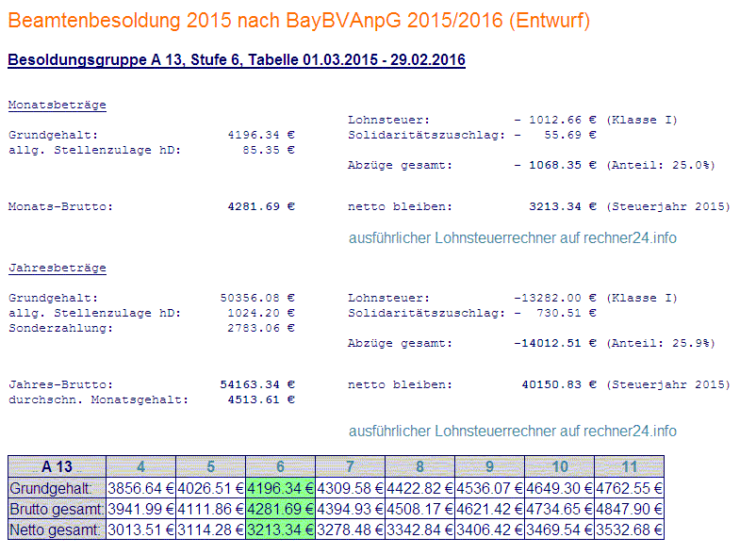Image resolution: width=756 pixels, height=554 pixels.
Task: Click the '4536.07 €' table cell
Action: click(x=489, y=488)
